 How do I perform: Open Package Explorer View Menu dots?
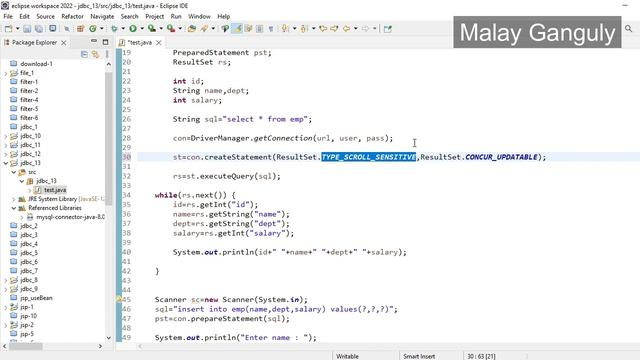(x=107, y=54)
